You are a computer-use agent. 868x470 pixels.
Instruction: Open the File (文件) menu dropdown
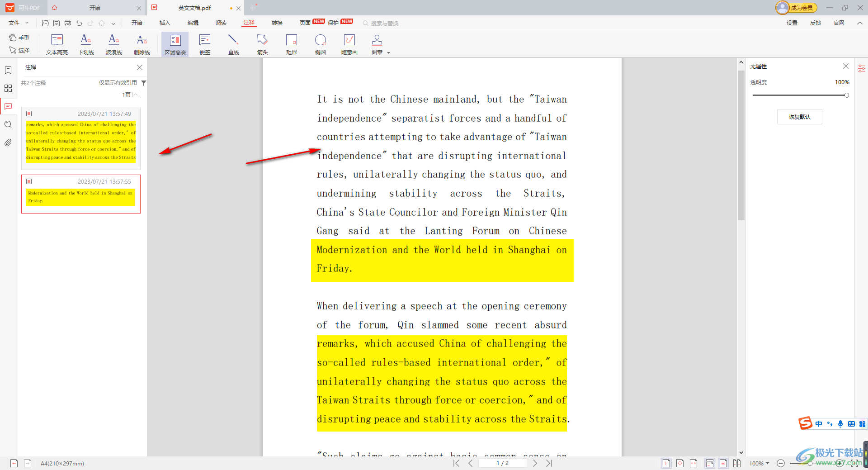[19, 23]
